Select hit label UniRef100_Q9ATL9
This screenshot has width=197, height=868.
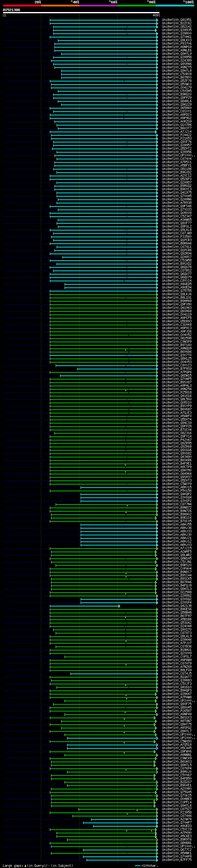176,54
